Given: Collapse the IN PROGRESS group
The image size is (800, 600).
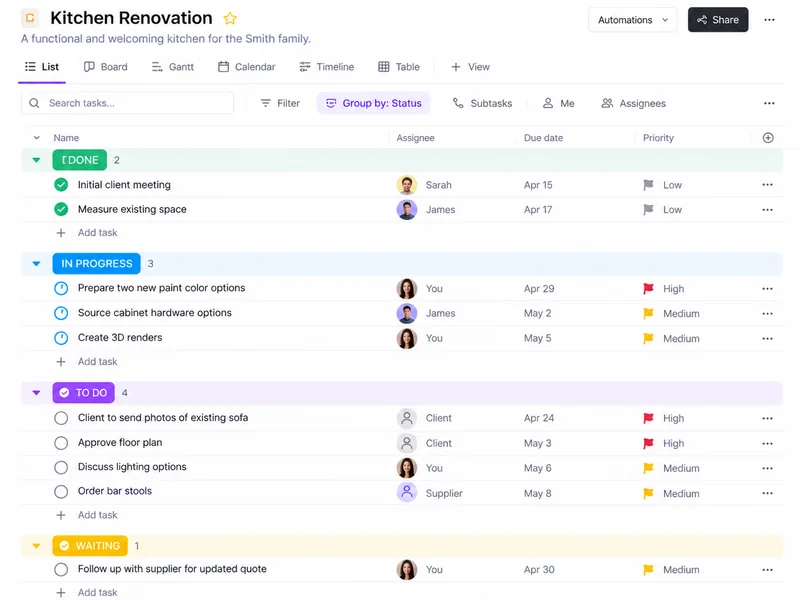Looking at the screenshot, I should tap(36, 264).
